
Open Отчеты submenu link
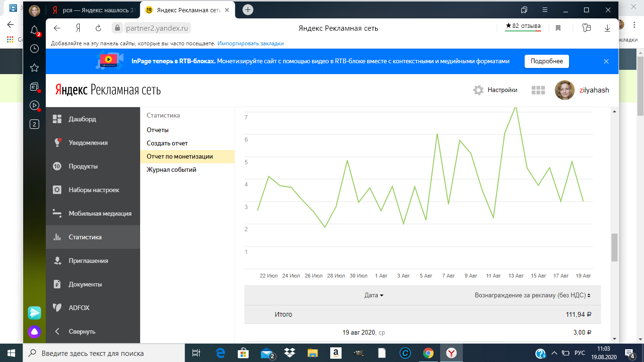[x=158, y=130]
